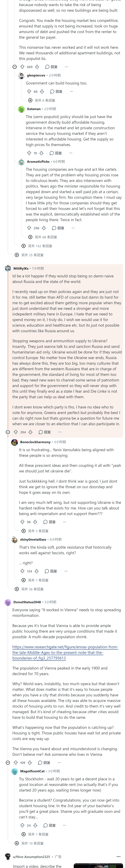Click DonutStatus2048's avatar

tap(8, 602)
